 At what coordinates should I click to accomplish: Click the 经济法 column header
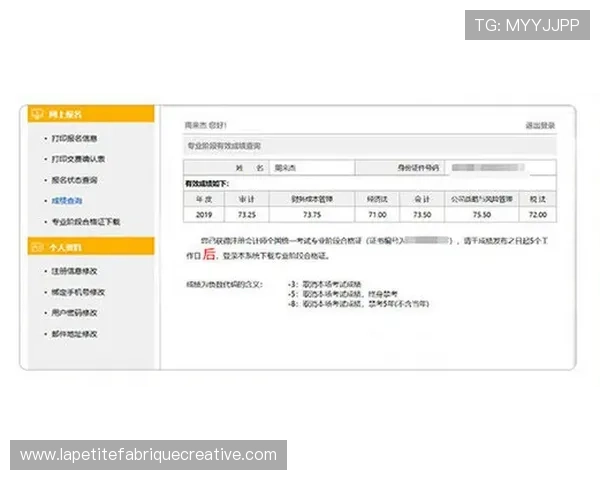[x=377, y=199]
